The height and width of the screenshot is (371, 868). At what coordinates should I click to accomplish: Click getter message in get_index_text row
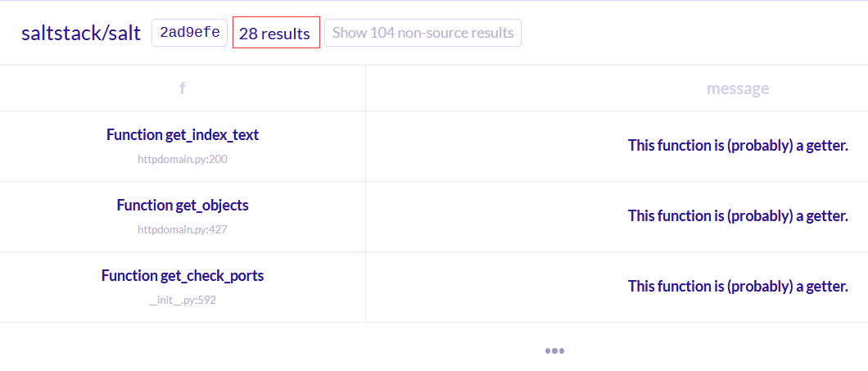coord(738,146)
